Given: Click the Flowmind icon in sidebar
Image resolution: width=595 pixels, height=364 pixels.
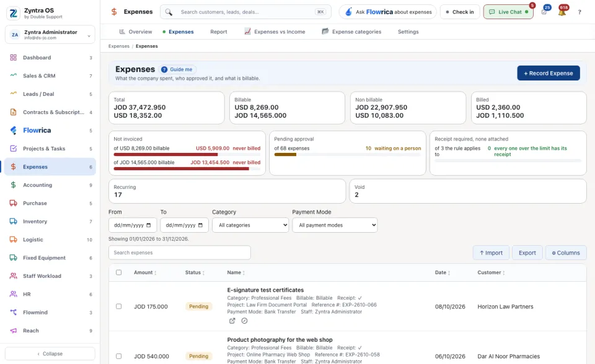Looking at the screenshot, I should [13, 313].
